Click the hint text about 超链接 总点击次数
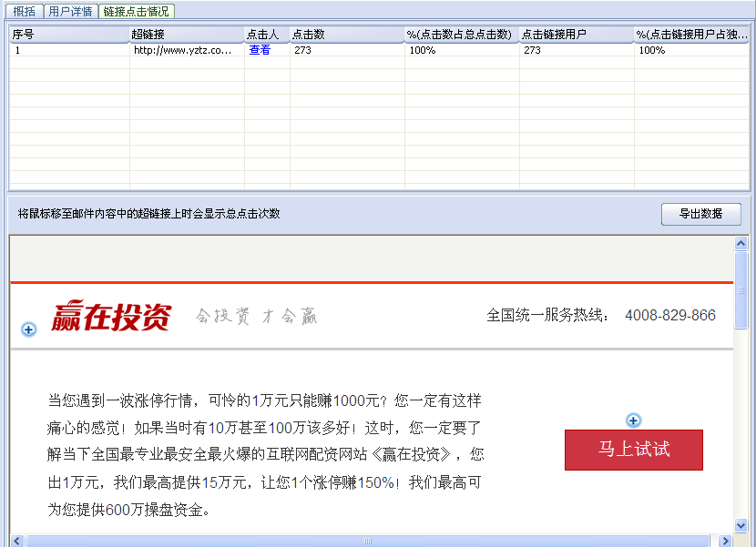The width and height of the screenshot is (756, 547). tap(149, 214)
